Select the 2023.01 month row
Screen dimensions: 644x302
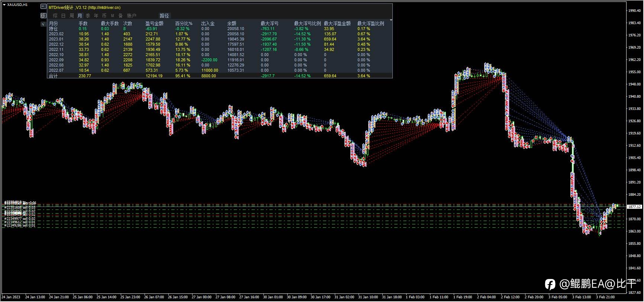click(220, 39)
